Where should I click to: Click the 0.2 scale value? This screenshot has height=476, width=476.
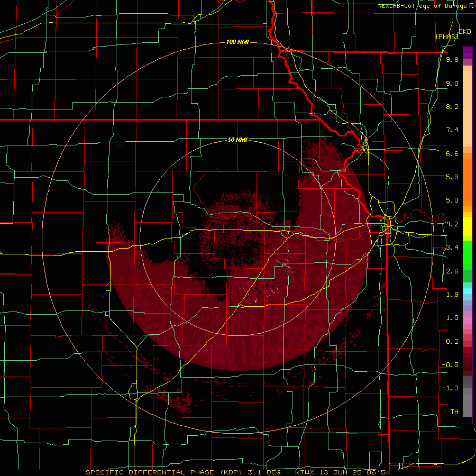point(452,342)
